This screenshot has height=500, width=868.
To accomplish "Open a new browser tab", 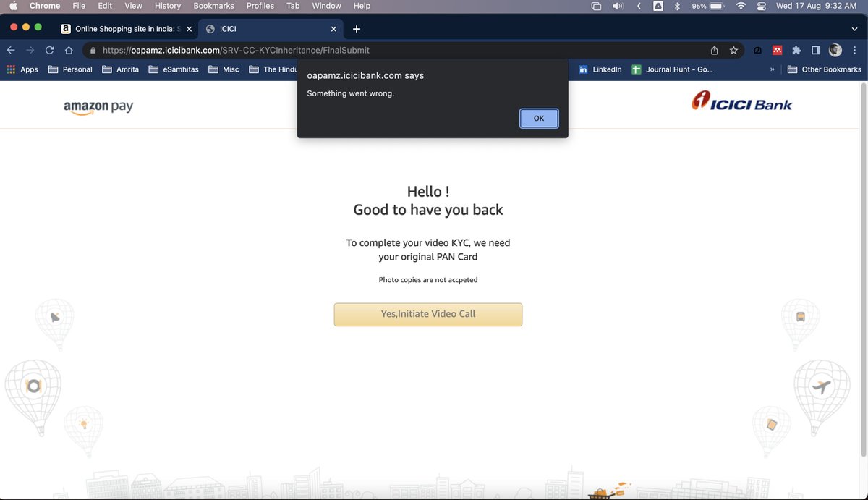I will [357, 29].
